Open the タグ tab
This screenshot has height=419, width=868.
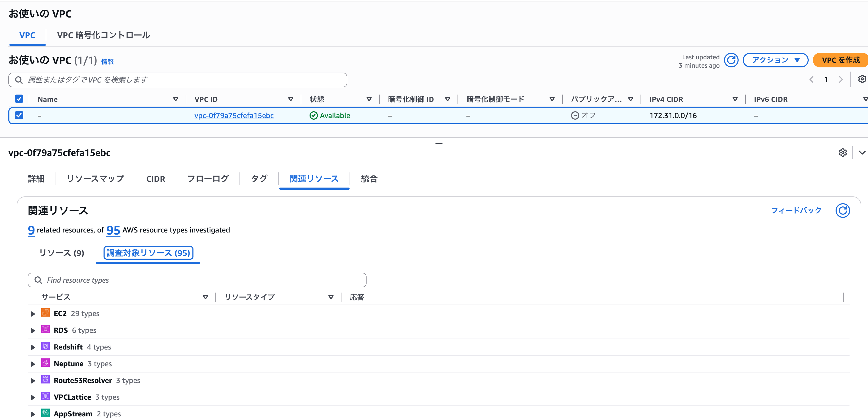[259, 179]
